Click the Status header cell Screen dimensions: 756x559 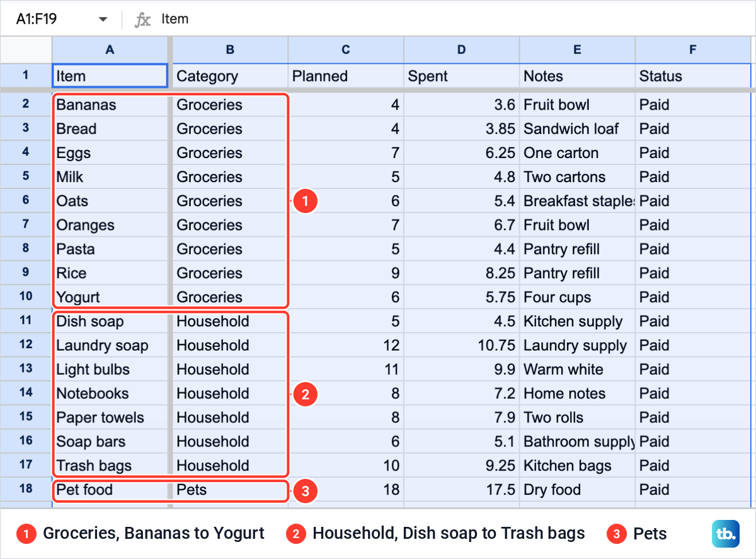(693, 76)
